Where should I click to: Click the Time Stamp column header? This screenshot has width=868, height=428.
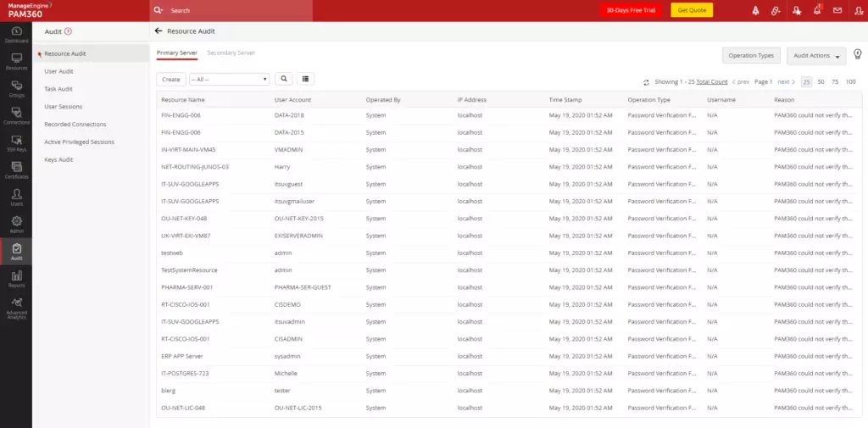pyautogui.click(x=565, y=100)
